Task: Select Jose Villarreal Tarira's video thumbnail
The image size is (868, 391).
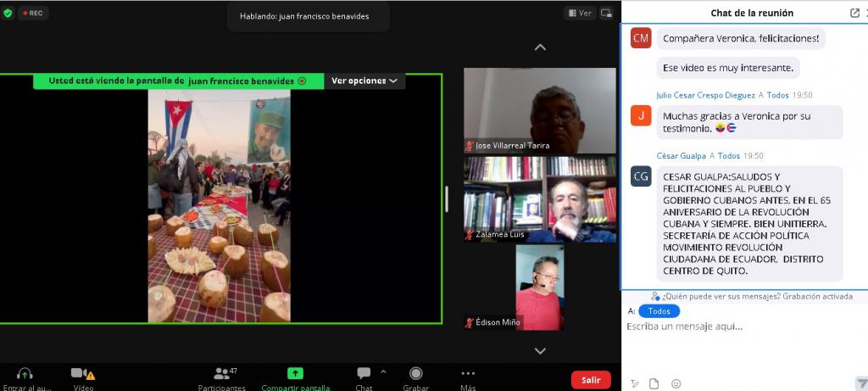Action: coord(539,110)
